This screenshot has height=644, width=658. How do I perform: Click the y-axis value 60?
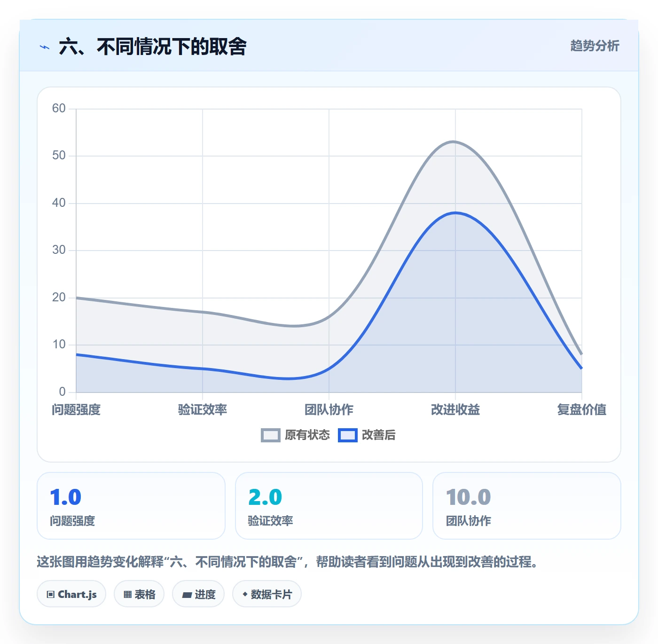click(59, 109)
